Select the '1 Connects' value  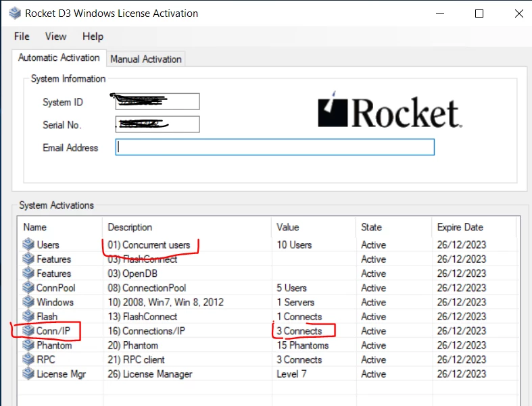pyautogui.click(x=299, y=316)
